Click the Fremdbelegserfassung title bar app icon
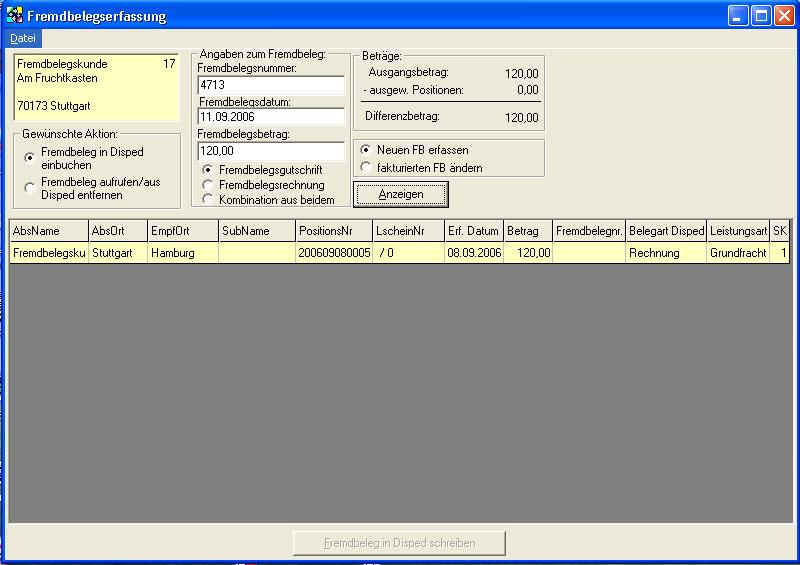The image size is (800, 565). click(x=15, y=16)
